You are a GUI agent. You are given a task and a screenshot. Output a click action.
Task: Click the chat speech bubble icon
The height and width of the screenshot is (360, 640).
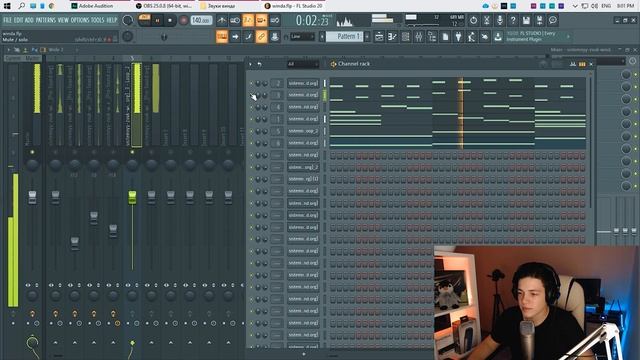click(x=553, y=20)
